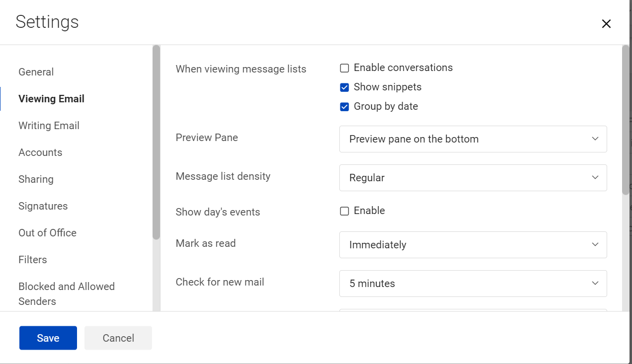The image size is (632, 364).
Task: Switch to General settings
Action: tap(36, 72)
